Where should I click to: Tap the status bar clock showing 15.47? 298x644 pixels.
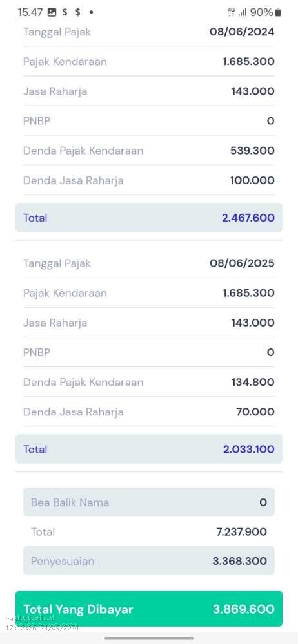pyautogui.click(x=30, y=12)
